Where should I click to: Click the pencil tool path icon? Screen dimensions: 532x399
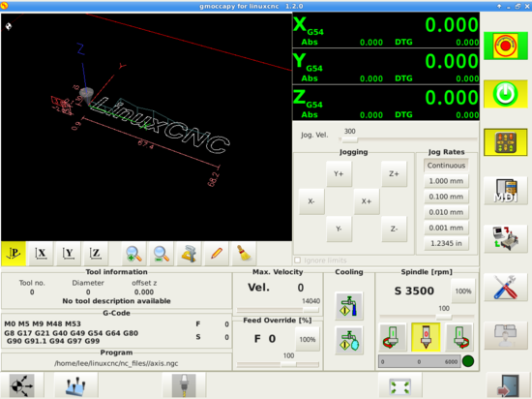(x=217, y=254)
